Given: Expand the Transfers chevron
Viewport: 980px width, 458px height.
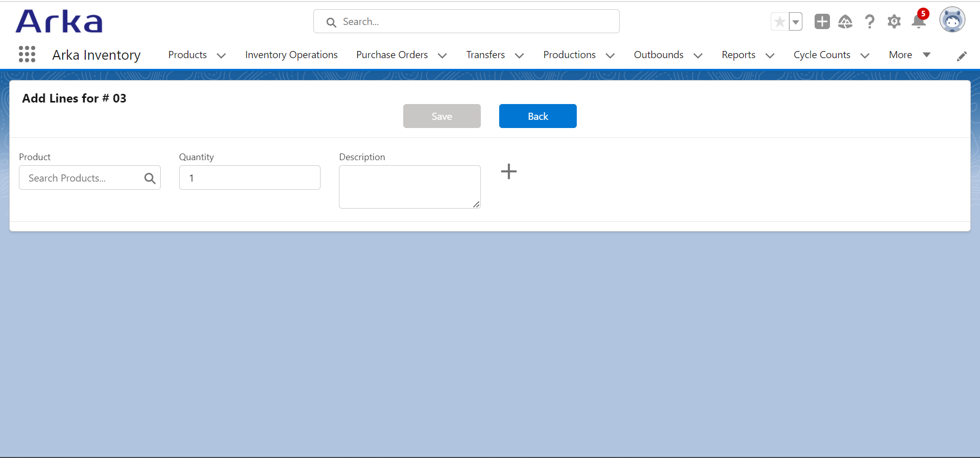Looking at the screenshot, I should click(x=520, y=56).
